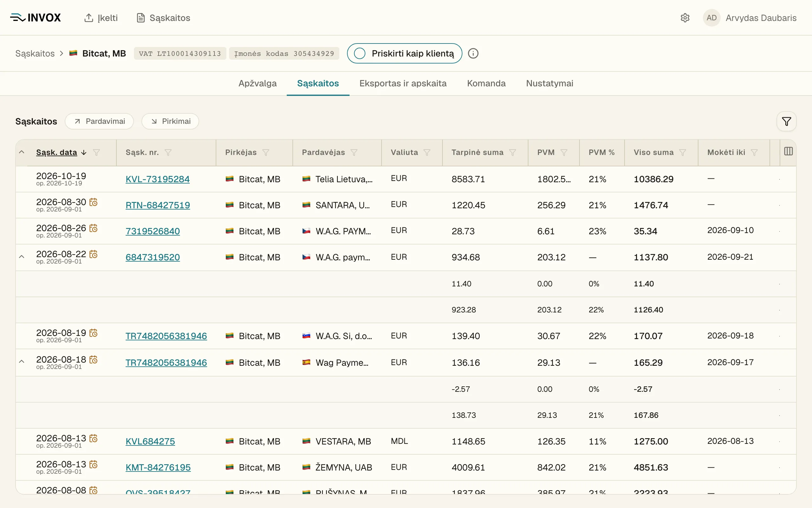Filter the Sąsk. data column
Image resolution: width=812 pixels, height=508 pixels.
(96, 152)
